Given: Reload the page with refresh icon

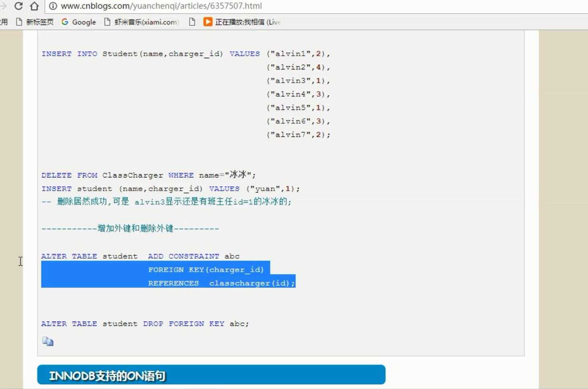Looking at the screenshot, I should coord(18,6).
